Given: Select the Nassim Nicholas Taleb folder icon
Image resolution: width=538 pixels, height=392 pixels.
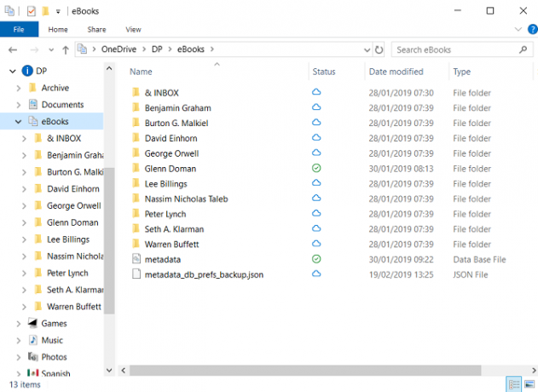Looking at the screenshot, I should point(136,199).
